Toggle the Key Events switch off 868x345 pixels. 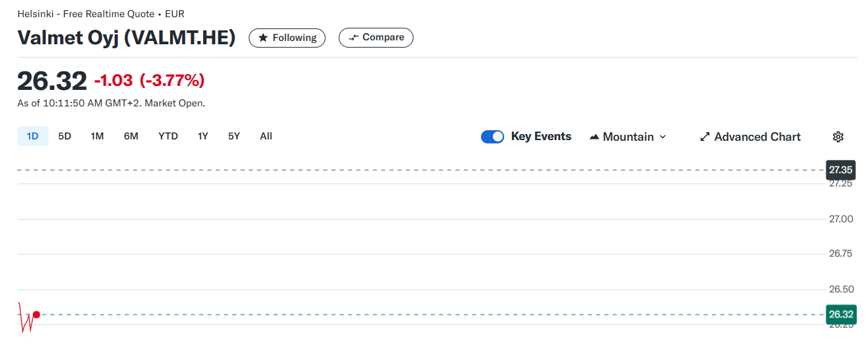pyautogui.click(x=492, y=137)
